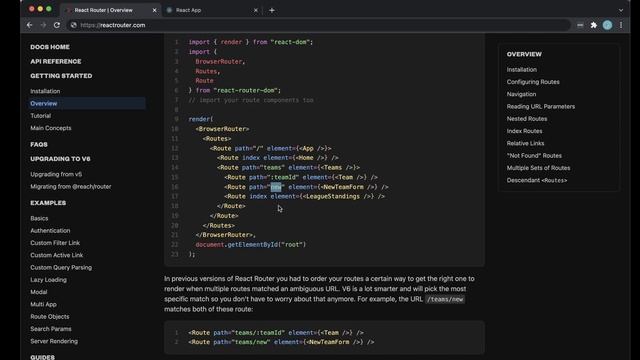Open the Authentication example

pyautogui.click(x=50, y=230)
